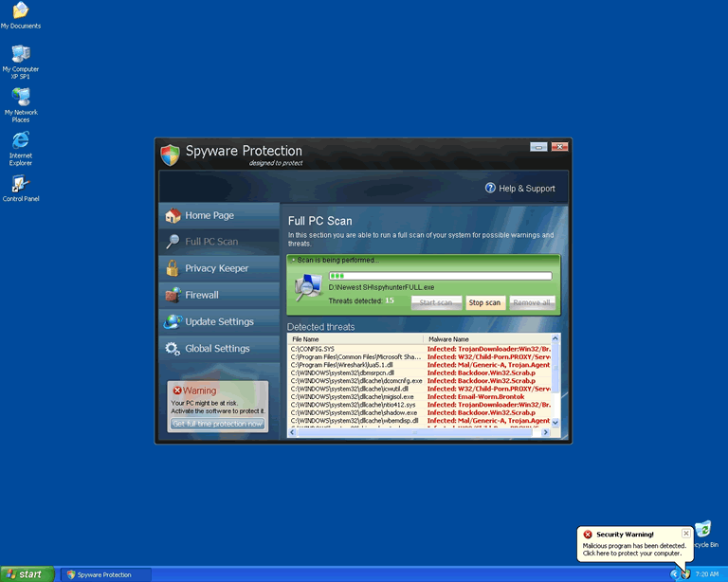Open the Firewall section

(201, 295)
